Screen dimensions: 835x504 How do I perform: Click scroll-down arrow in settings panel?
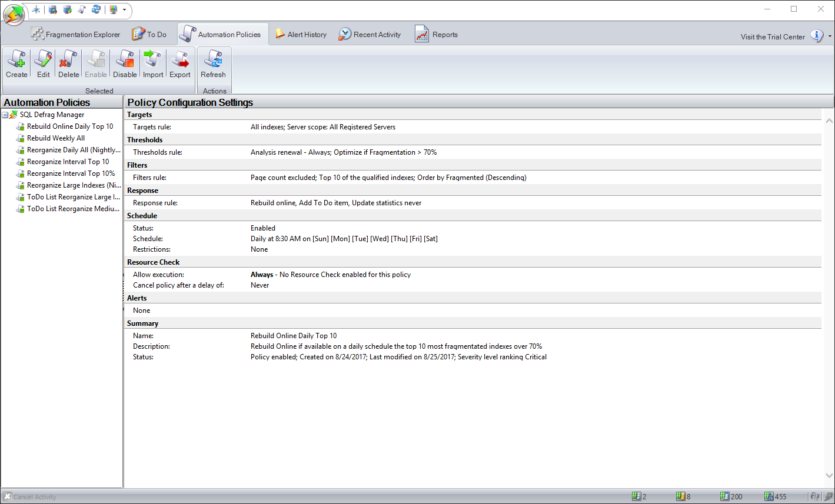click(x=829, y=476)
